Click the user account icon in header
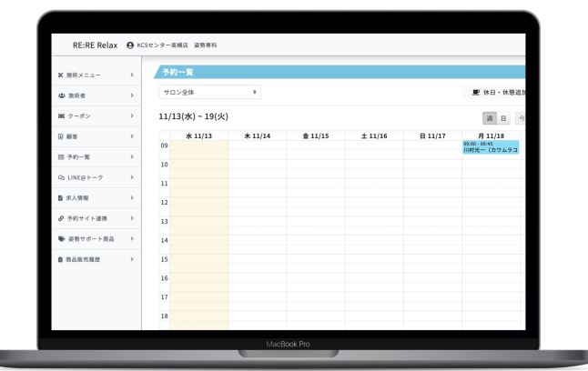 tap(131, 45)
